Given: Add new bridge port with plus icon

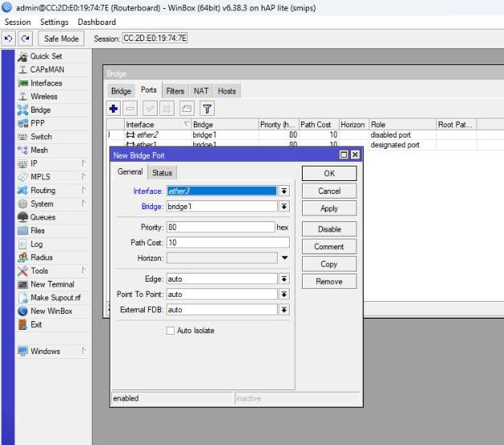Looking at the screenshot, I should click(114, 109).
